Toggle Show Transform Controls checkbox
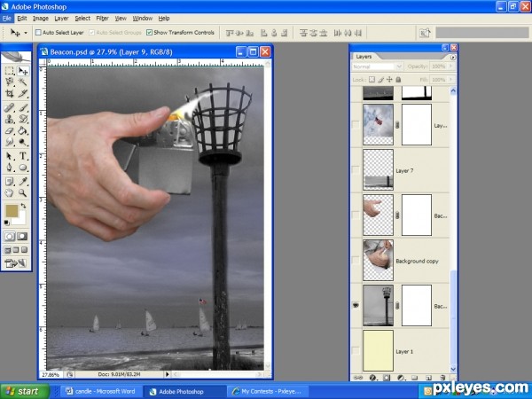 (x=149, y=32)
